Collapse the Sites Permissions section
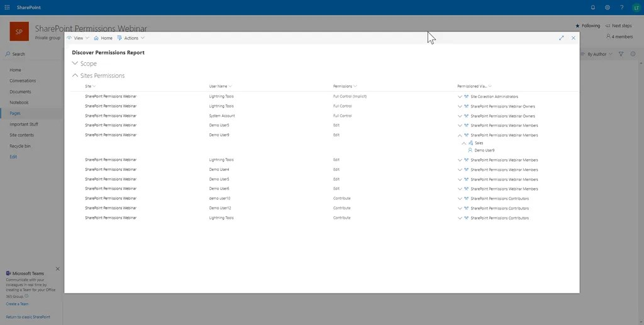The height and width of the screenshot is (325, 644). tap(75, 75)
